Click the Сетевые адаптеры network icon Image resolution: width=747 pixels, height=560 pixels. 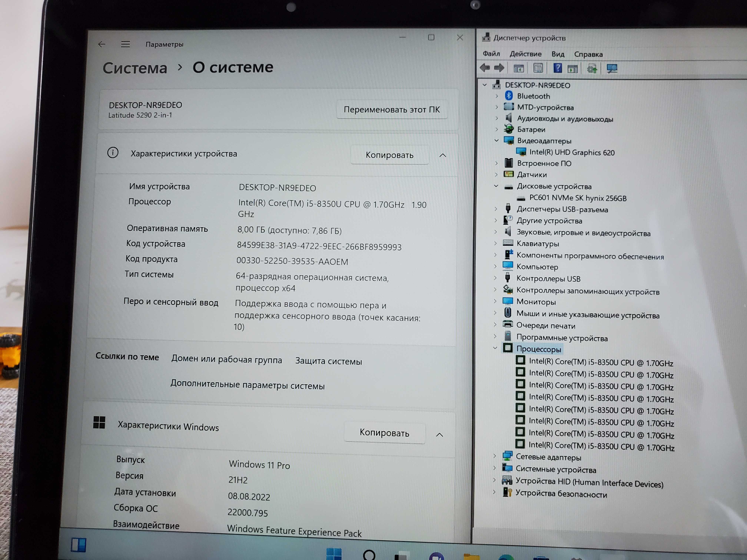tap(507, 456)
